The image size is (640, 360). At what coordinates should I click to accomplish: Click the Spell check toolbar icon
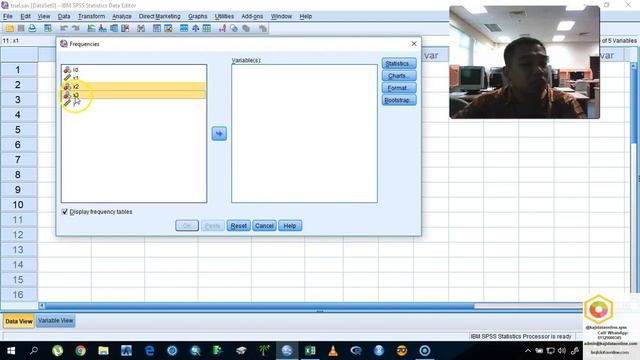262,28
